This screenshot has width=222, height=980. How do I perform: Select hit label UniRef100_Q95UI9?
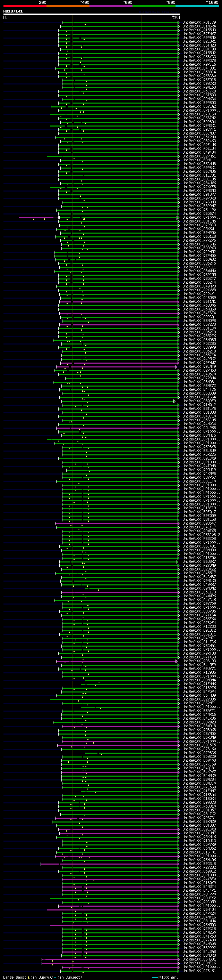pos(199,470)
